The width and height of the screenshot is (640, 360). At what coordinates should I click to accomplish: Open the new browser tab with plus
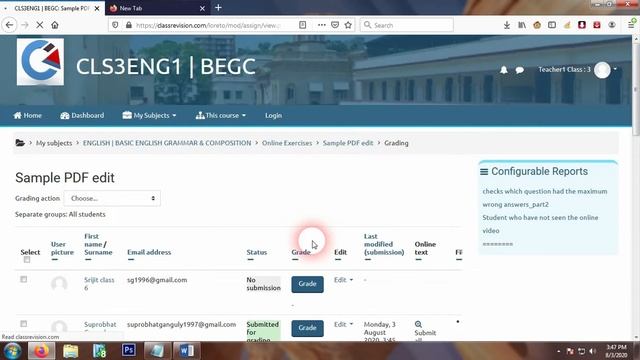[x=218, y=7]
